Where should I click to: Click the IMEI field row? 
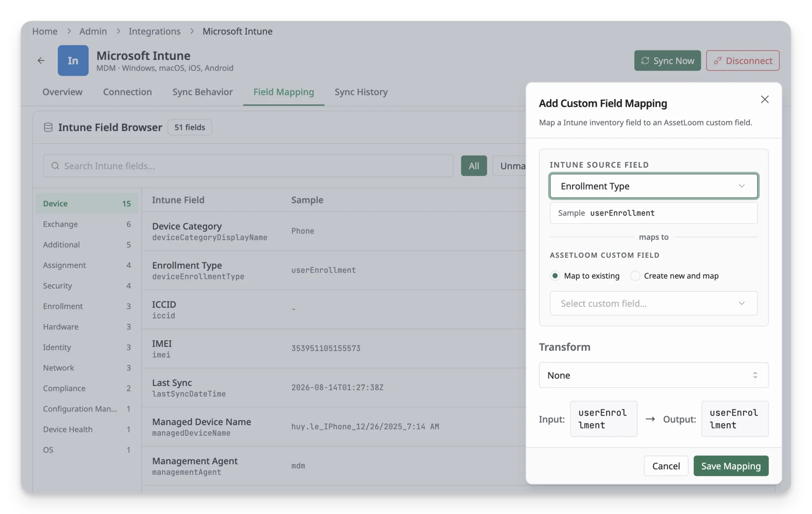click(334, 348)
